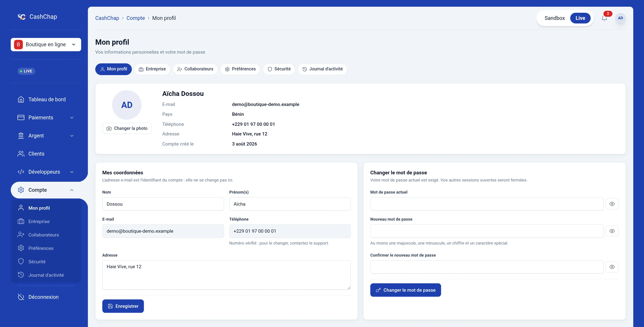Click the clock icon in Journal d'activité tab
The width and height of the screenshot is (644, 327).
(x=305, y=69)
